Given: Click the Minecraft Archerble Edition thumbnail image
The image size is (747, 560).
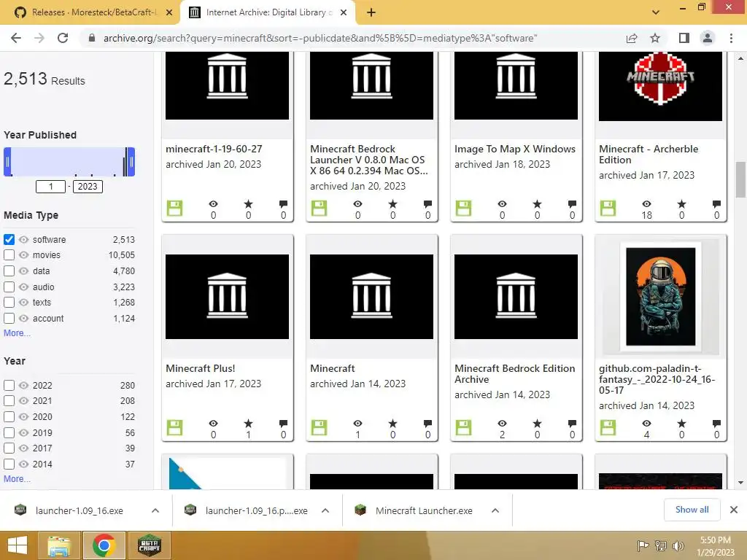Looking at the screenshot, I should [x=660, y=86].
